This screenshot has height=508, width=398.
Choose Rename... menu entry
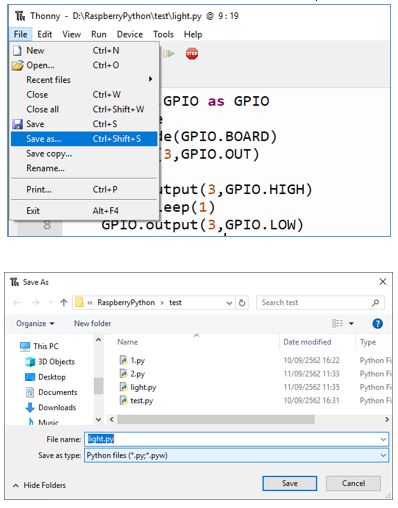pyautogui.click(x=84, y=168)
